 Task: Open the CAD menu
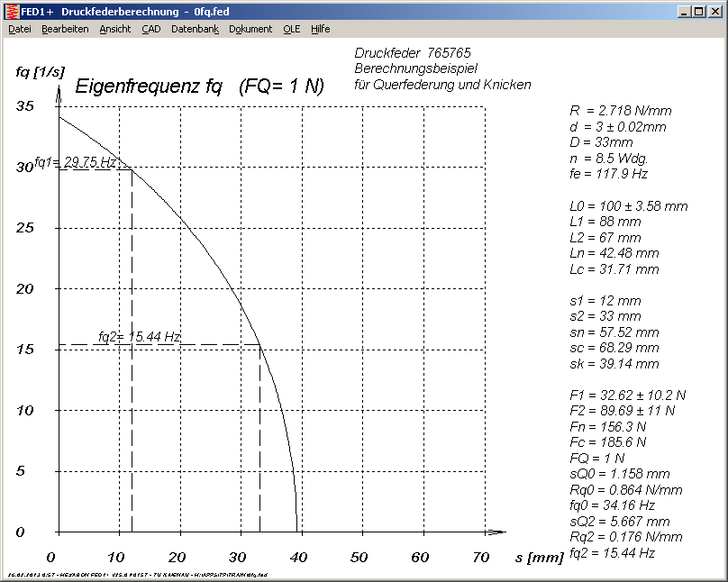coord(151,29)
